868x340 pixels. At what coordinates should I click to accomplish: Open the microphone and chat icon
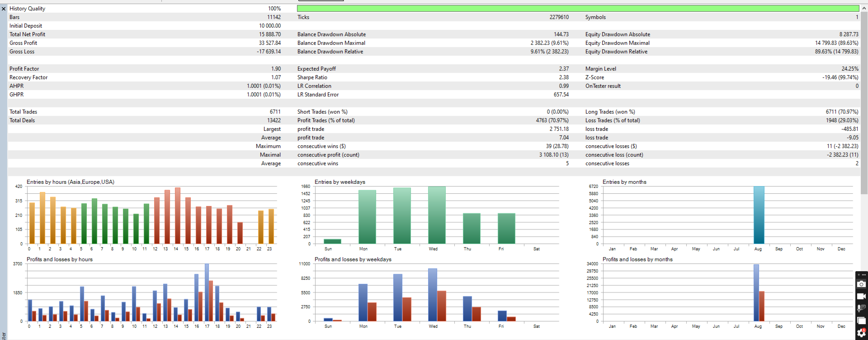pyautogui.click(x=861, y=308)
